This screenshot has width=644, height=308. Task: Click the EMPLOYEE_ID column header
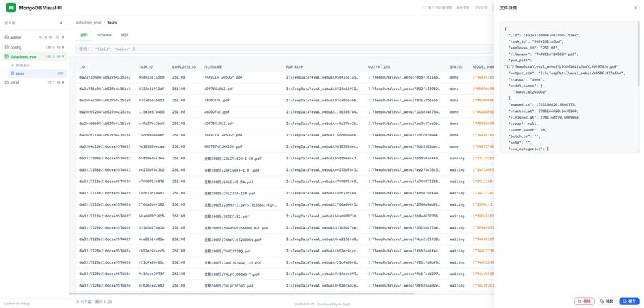pos(184,67)
